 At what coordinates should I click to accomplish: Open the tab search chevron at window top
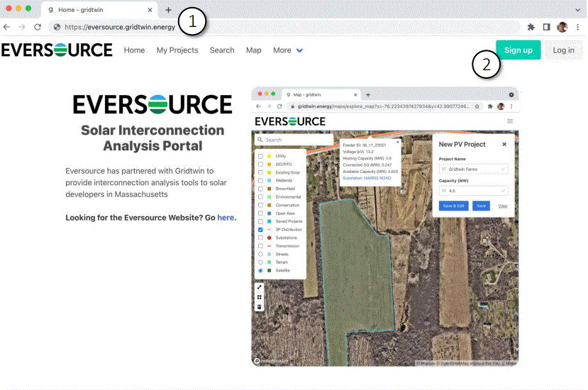point(578,10)
